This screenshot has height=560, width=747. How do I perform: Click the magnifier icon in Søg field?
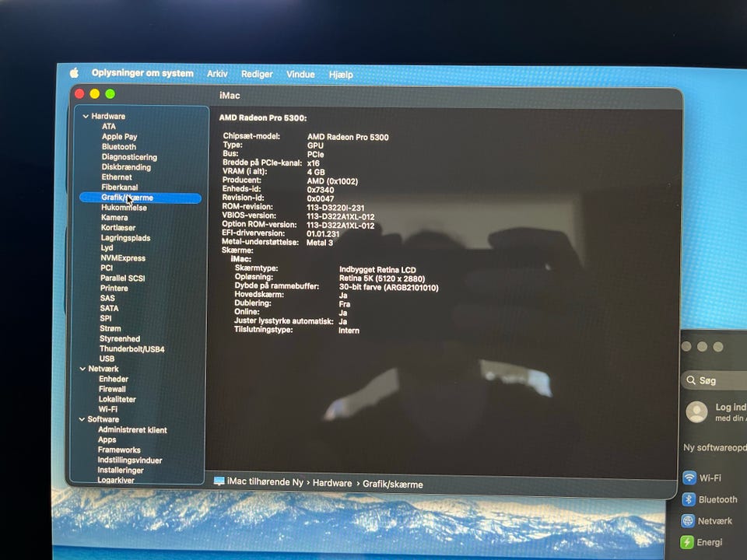pyautogui.click(x=691, y=380)
